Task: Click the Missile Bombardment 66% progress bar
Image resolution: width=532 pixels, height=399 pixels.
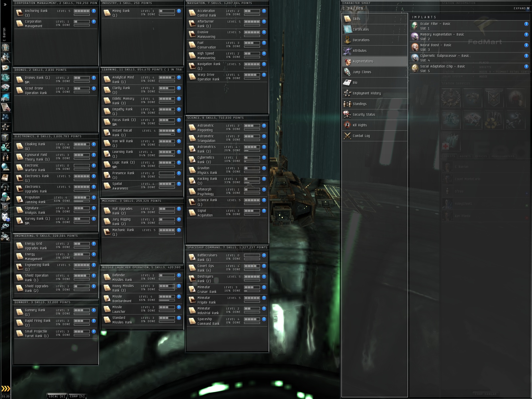Action: click(x=167, y=300)
